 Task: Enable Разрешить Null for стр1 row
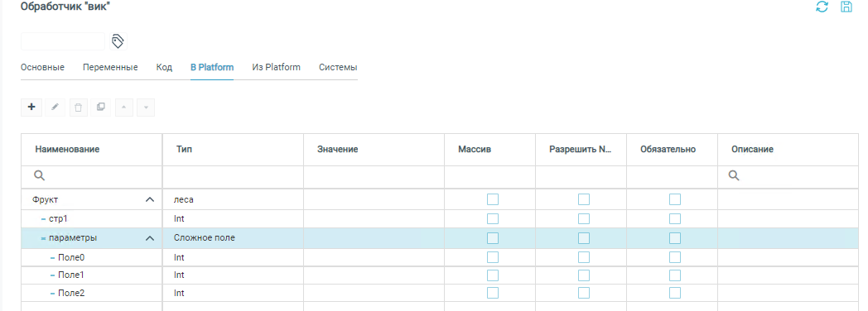point(583,218)
